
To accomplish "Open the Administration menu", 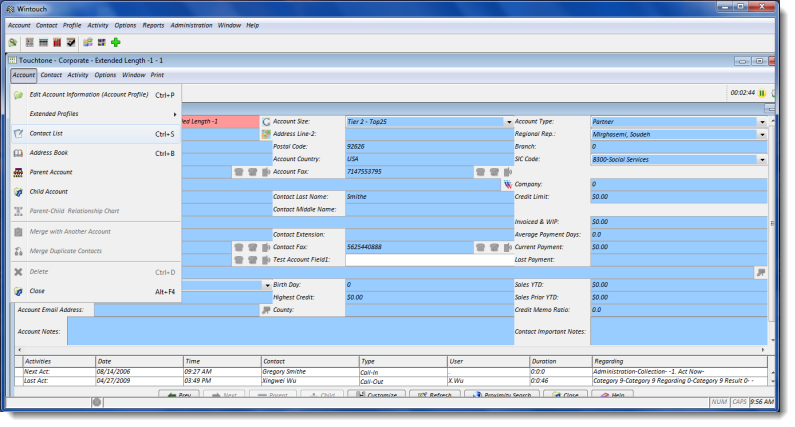I will [x=191, y=25].
